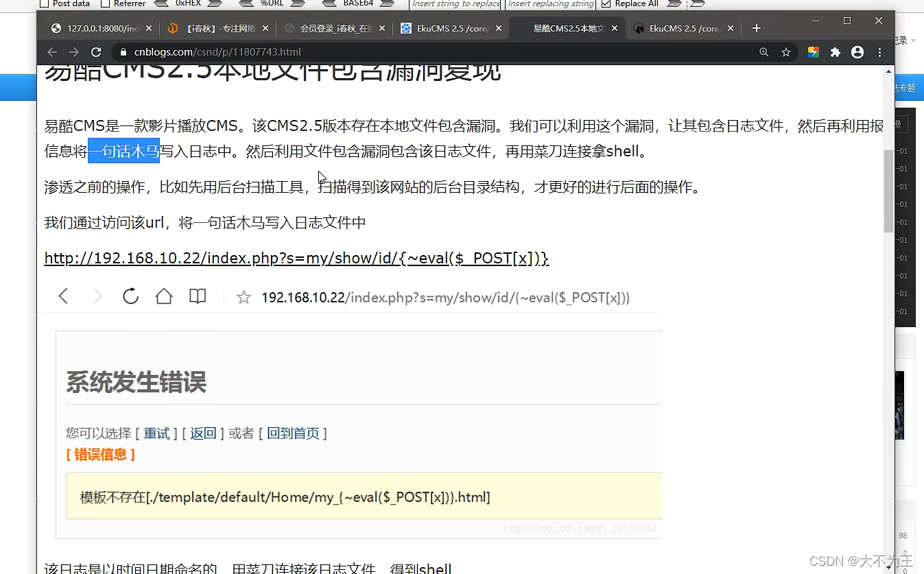
Task: Click the line 我们通过访问该url
Action: click(x=205, y=222)
